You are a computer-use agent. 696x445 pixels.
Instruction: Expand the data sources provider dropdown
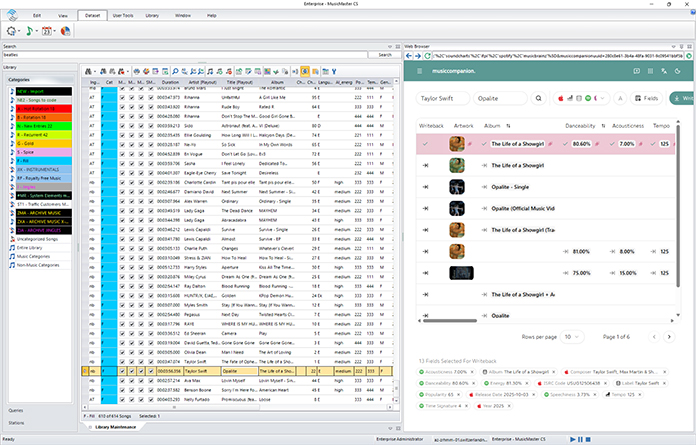(x=602, y=99)
